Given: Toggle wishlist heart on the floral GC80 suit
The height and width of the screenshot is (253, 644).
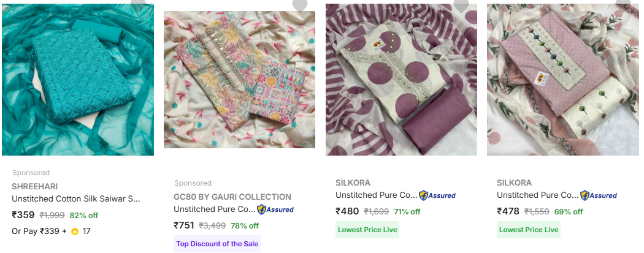Looking at the screenshot, I should [x=299, y=5].
